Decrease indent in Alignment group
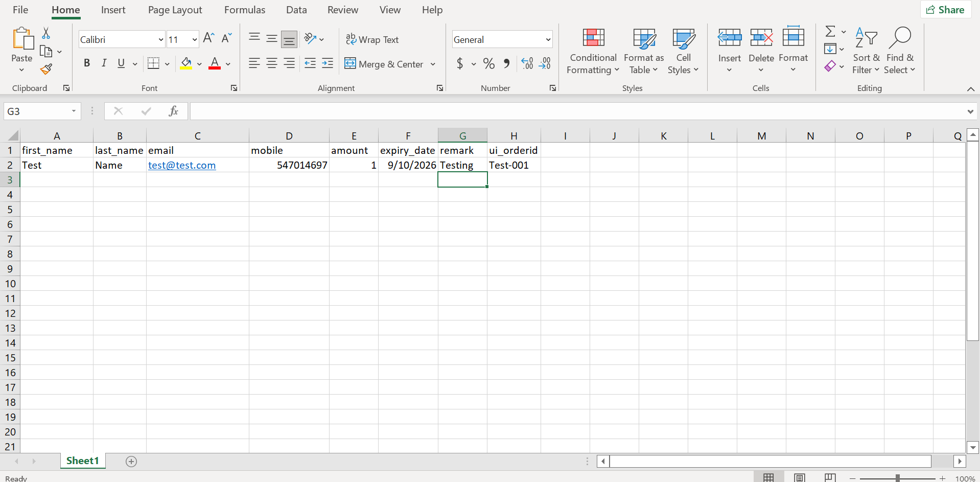 pos(310,63)
